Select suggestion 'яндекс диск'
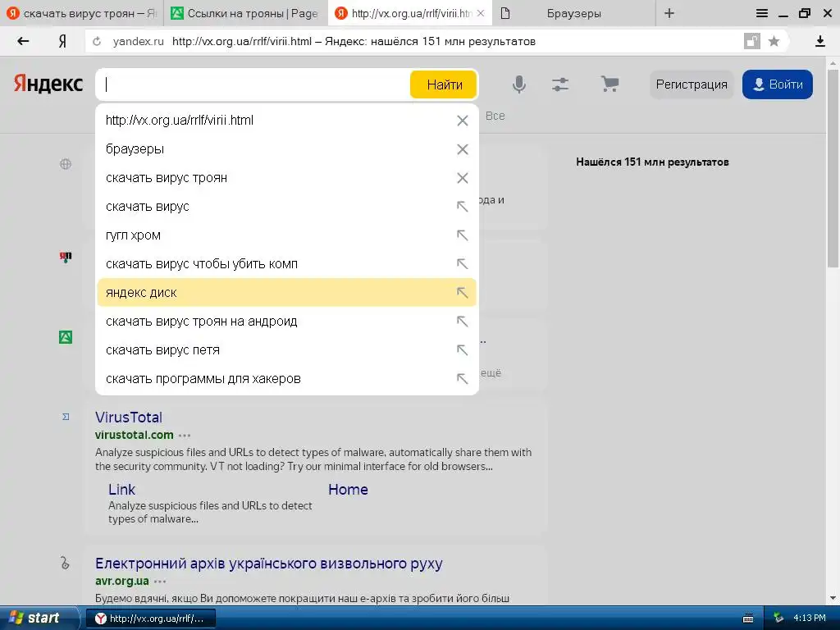The height and width of the screenshot is (630, 840). click(x=286, y=293)
